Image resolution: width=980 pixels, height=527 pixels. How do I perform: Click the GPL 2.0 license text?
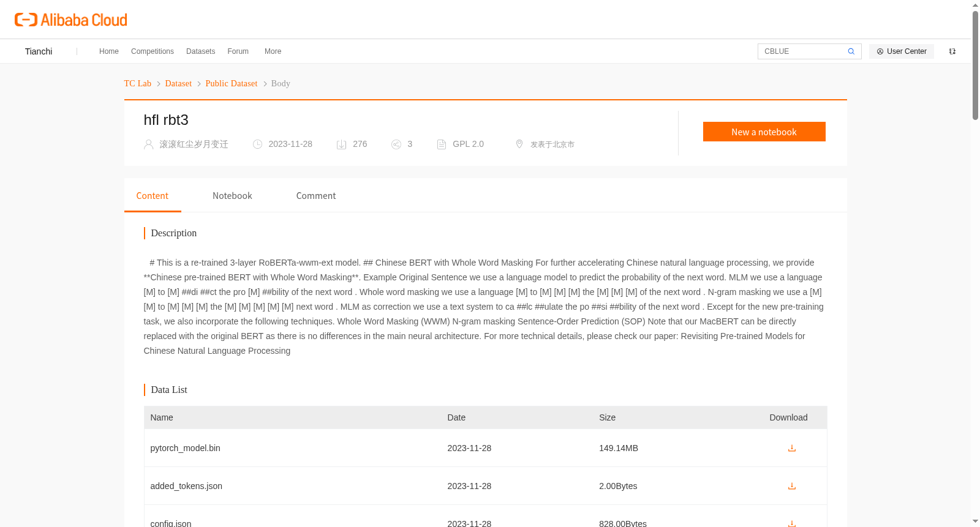coord(468,144)
